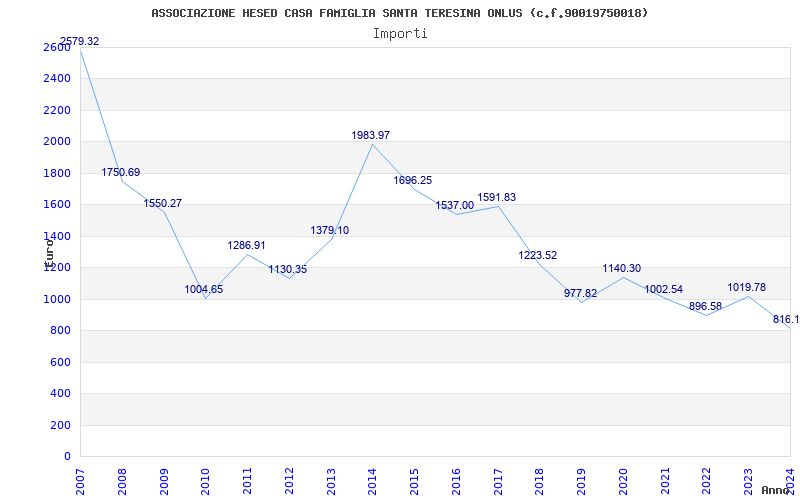
Task: Click the 1983.97 peak value label
Action: click(371, 135)
